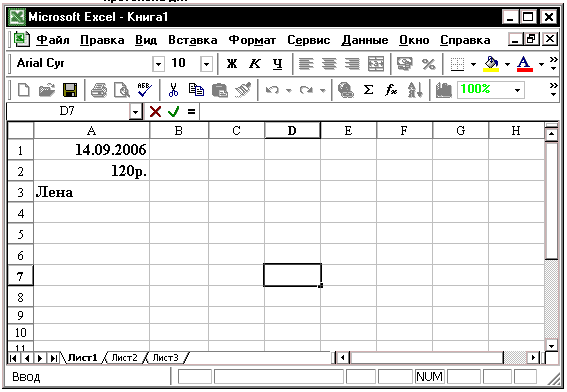Image resolution: width=567 pixels, height=392 pixels.
Task: Open the Данные menu
Action: [364, 40]
